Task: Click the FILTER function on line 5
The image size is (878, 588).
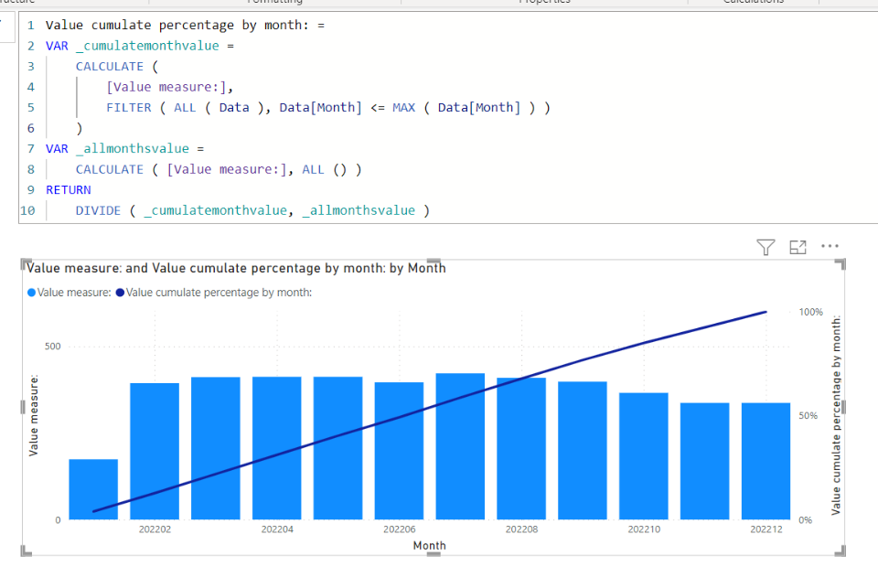Action: 129,108
